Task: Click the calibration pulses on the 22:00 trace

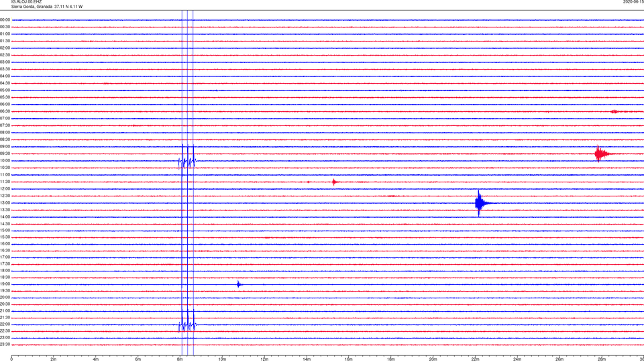Action: (188, 326)
